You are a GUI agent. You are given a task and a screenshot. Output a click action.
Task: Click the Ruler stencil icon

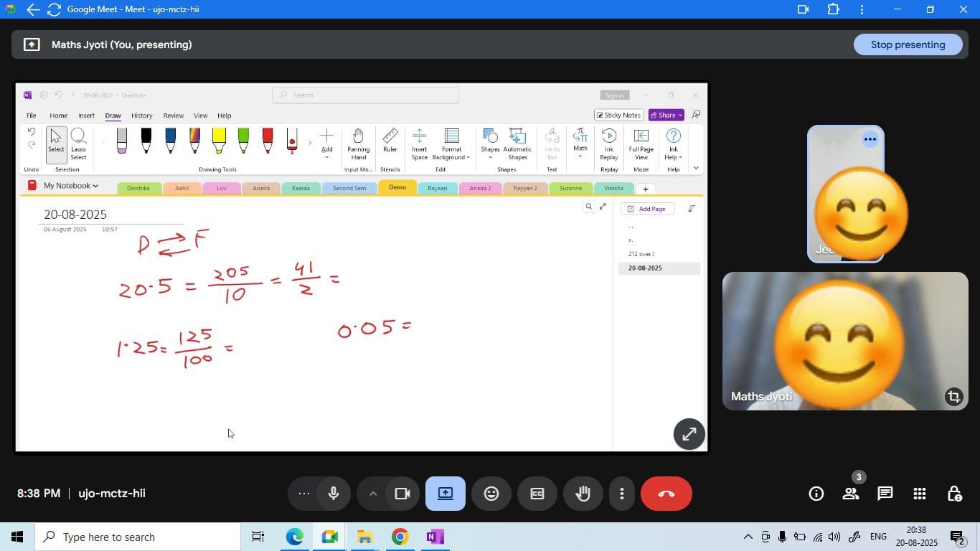[390, 141]
